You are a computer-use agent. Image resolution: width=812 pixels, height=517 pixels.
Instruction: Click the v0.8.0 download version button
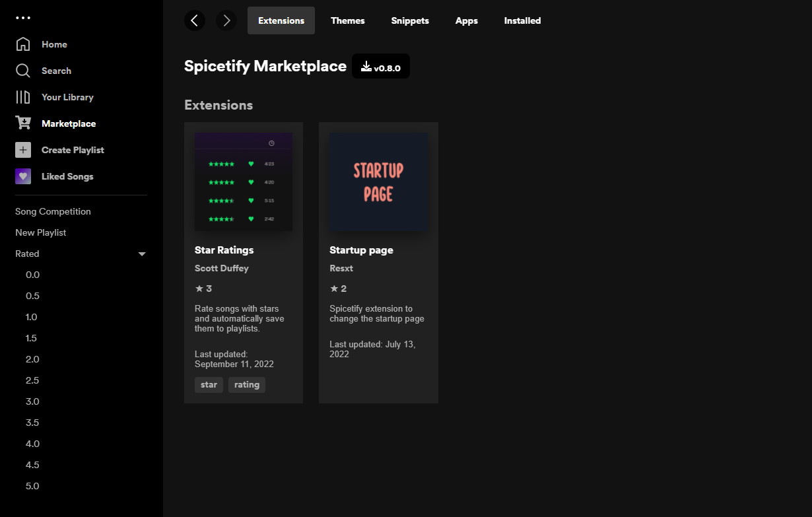pyautogui.click(x=381, y=66)
